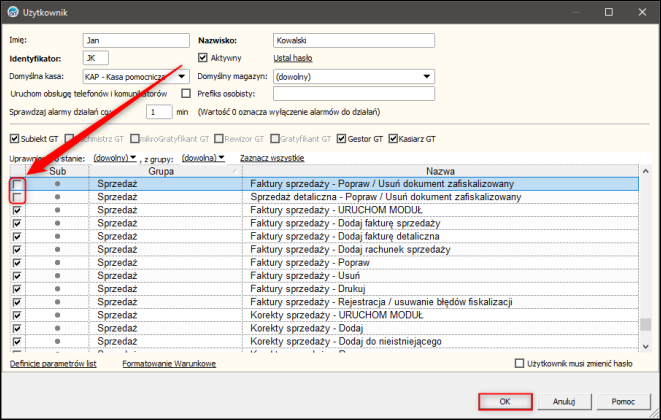Toggle the Aktywny checkbox
Screen dimensions: 661x420
pyautogui.click(x=203, y=58)
